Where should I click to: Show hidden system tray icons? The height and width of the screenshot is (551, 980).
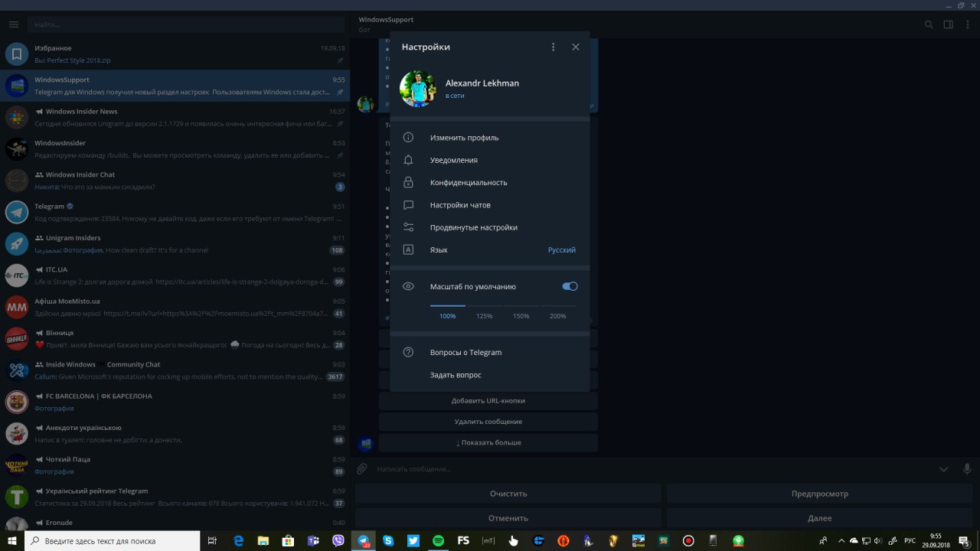[840, 540]
